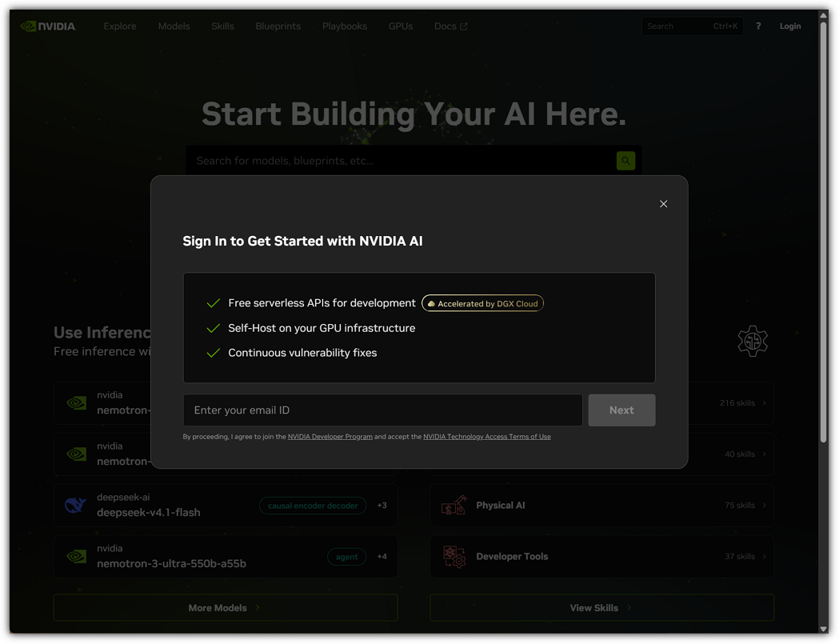Click the NVIDIA logo in header
839x644 pixels.
pos(49,26)
